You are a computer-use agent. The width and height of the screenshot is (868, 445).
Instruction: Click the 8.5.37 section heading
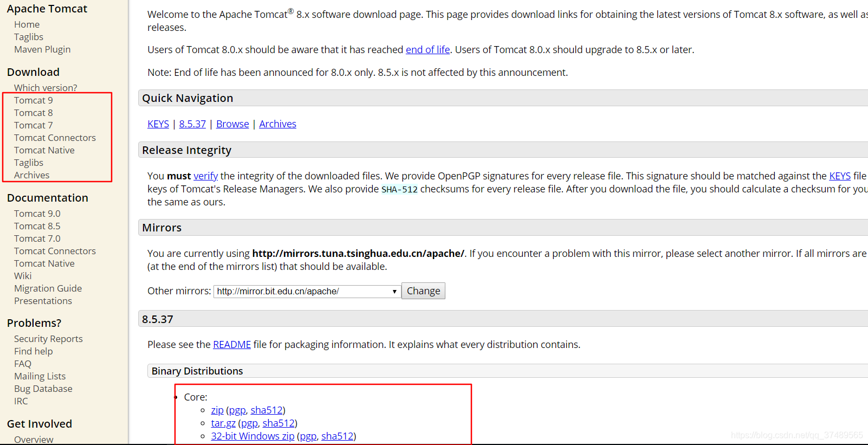(158, 319)
